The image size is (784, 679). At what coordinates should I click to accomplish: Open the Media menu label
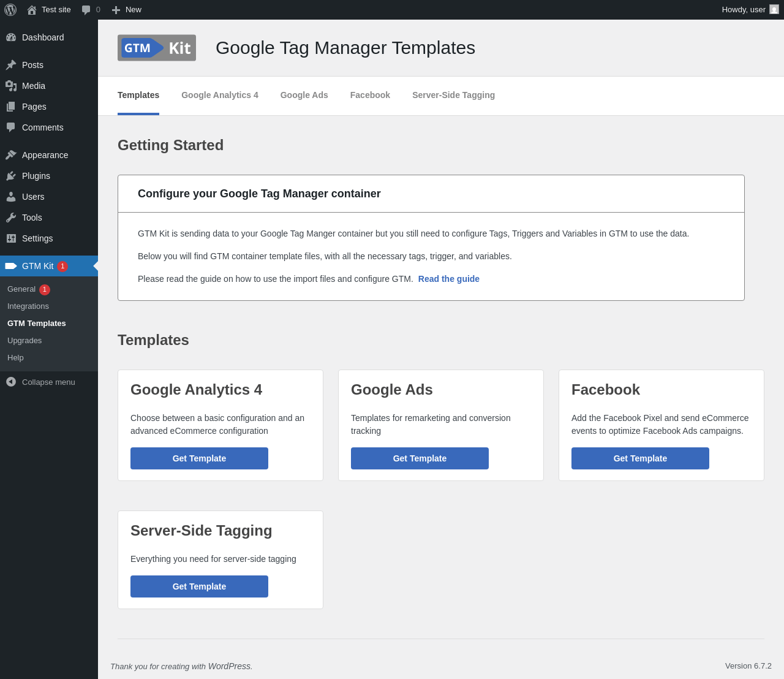click(x=34, y=86)
